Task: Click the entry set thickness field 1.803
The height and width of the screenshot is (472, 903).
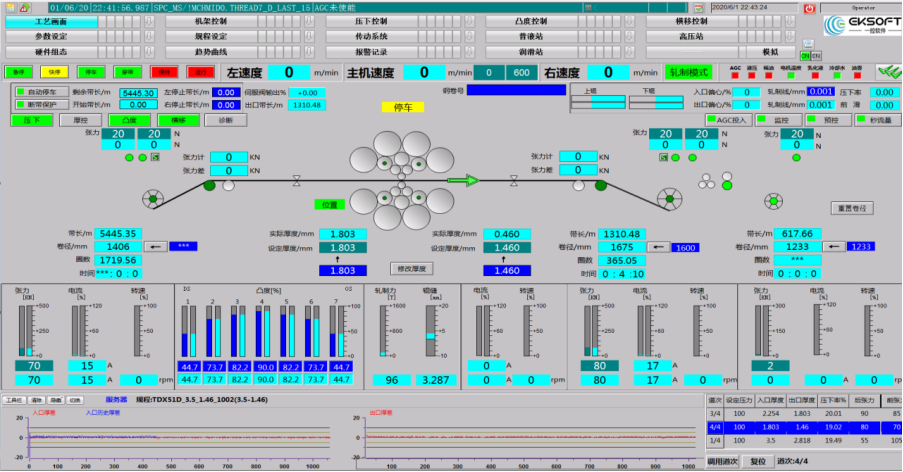Action: 343,248
